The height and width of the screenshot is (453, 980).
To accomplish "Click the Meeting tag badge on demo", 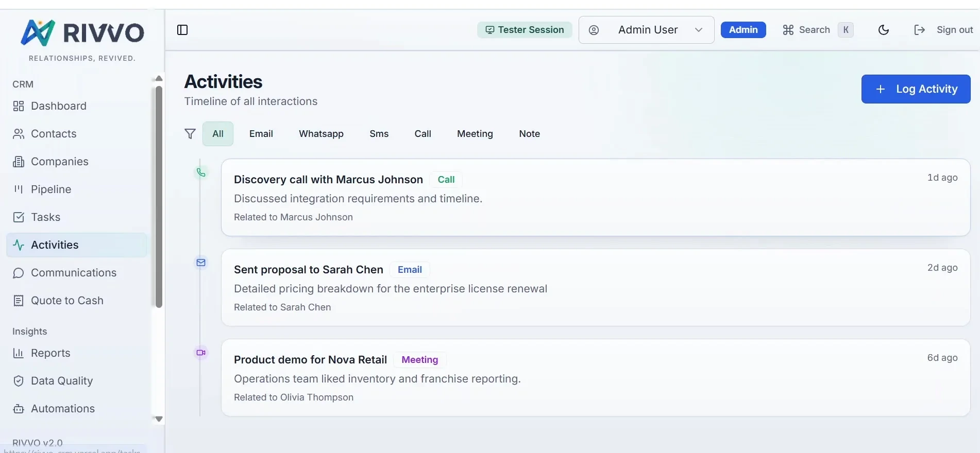I will (420, 360).
